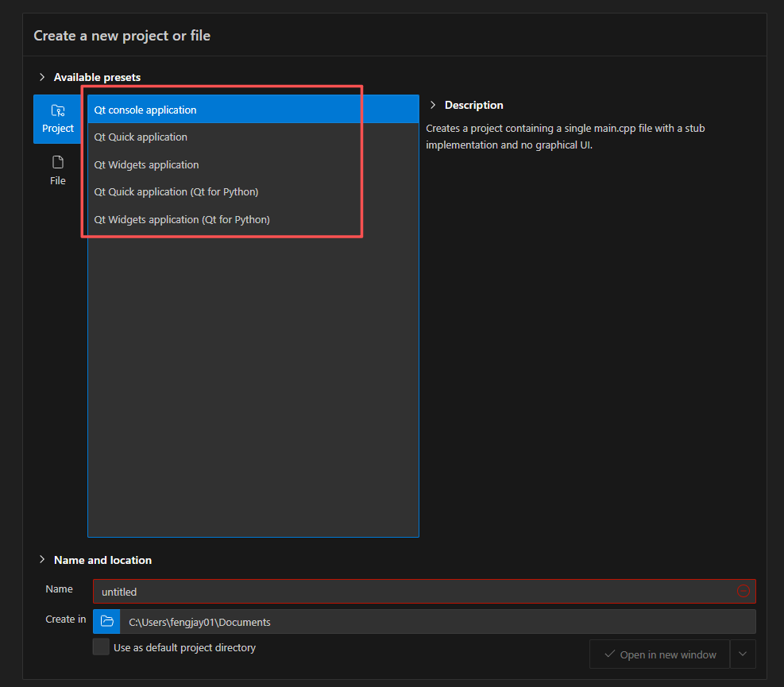Click the 'Create a new project or file' title
This screenshot has width=784, height=687.
(x=122, y=36)
